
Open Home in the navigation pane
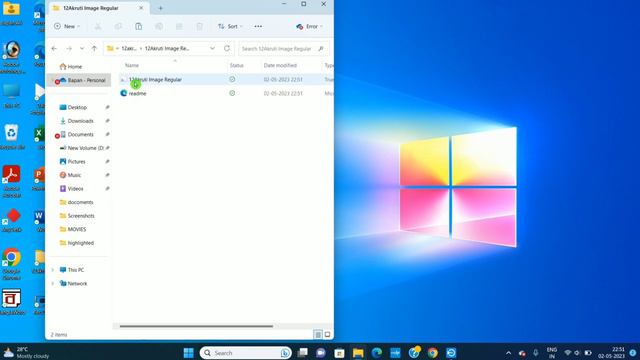pos(75,67)
